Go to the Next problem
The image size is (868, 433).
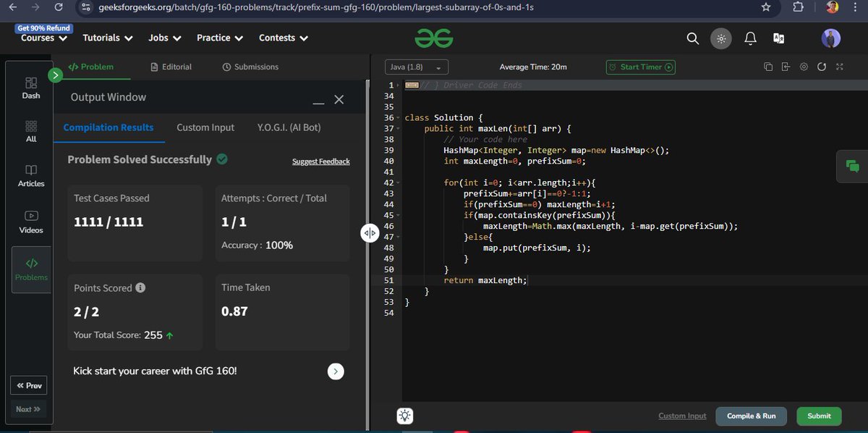tap(28, 409)
